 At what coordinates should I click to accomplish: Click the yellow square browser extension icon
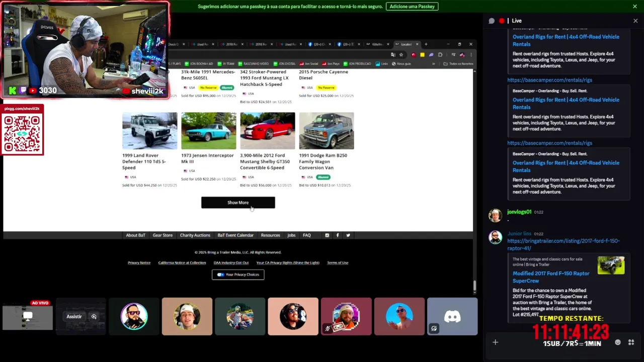pyautogui.click(x=422, y=55)
